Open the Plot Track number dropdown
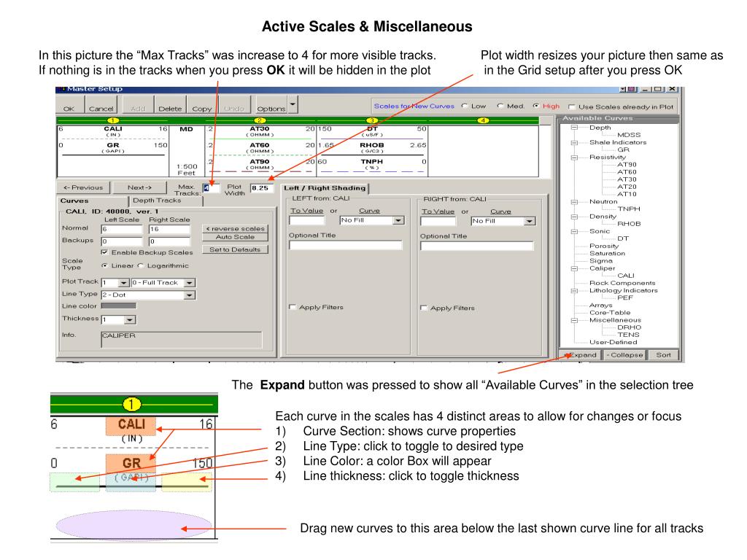Viewport: 747px width, 560px height. (124, 283)
